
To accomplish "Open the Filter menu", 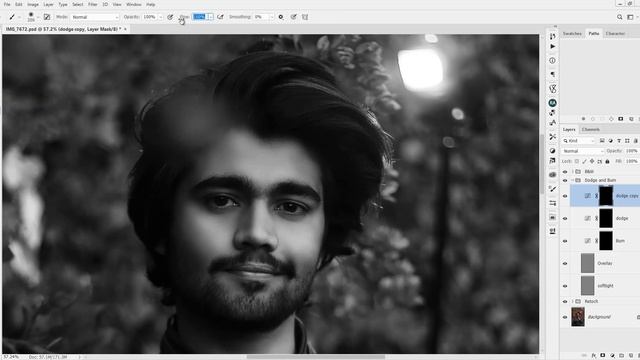I will [93, 4].
